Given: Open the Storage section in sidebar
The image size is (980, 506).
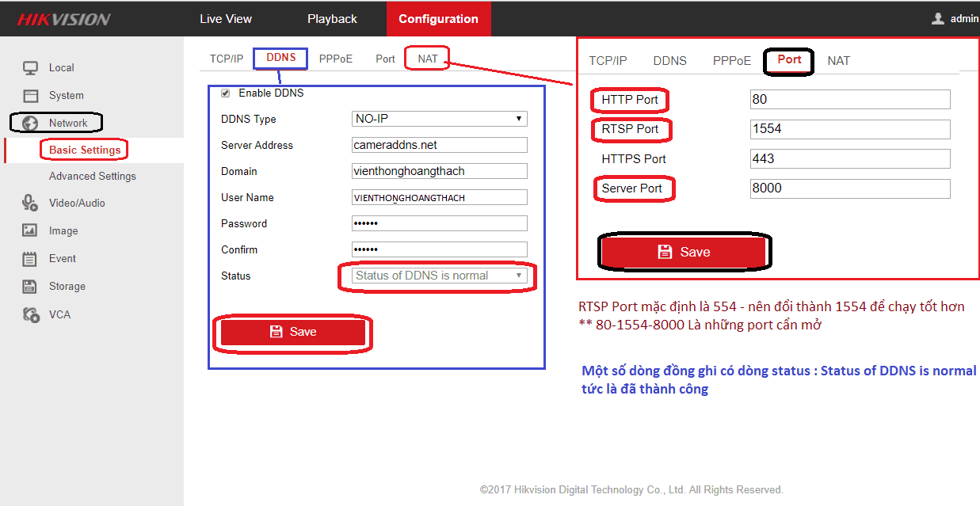Looking at the screenshot, I should tap(67, 287).
